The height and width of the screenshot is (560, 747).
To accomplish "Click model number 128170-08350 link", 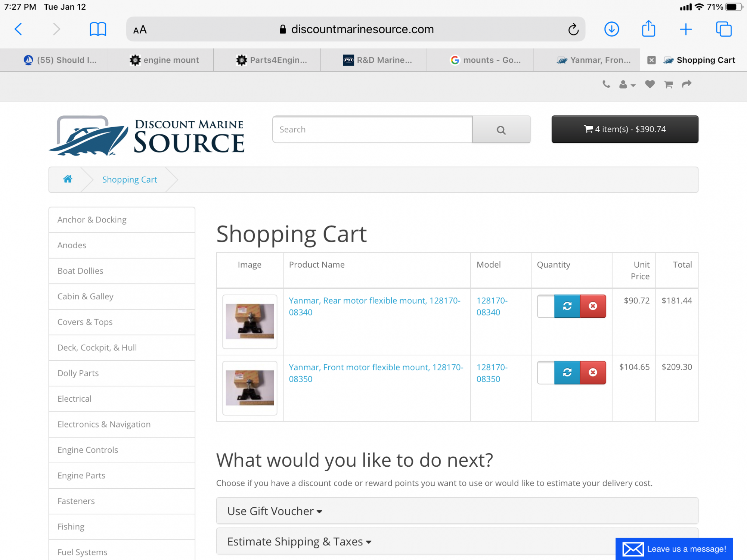I will (x=492, y=373).
